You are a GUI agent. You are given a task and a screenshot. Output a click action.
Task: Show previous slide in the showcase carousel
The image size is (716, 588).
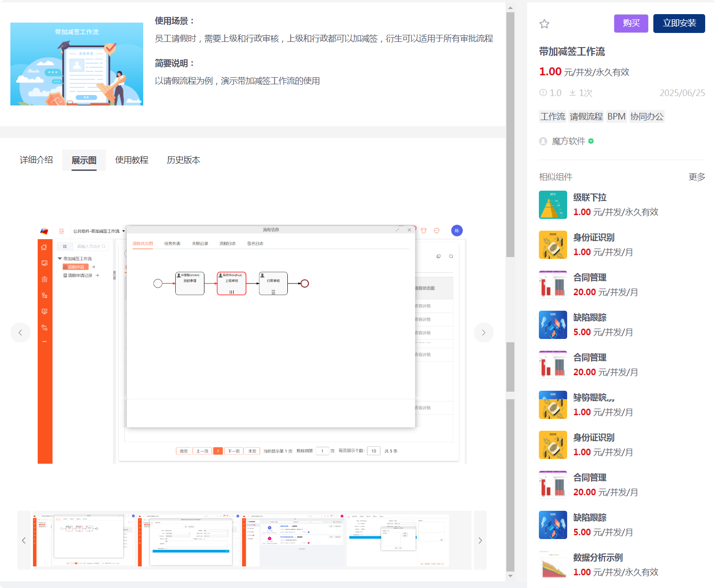(x=20, y=332)
